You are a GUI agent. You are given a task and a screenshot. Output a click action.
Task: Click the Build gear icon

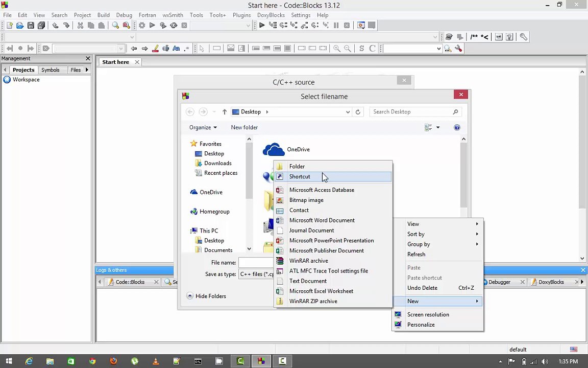pyautogui.click(x=142, y=25)
